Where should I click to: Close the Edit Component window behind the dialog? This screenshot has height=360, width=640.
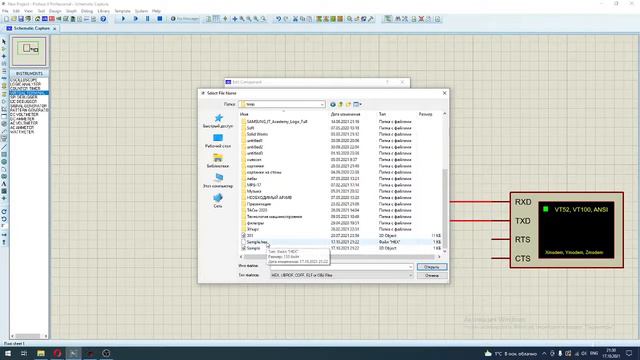402,82
